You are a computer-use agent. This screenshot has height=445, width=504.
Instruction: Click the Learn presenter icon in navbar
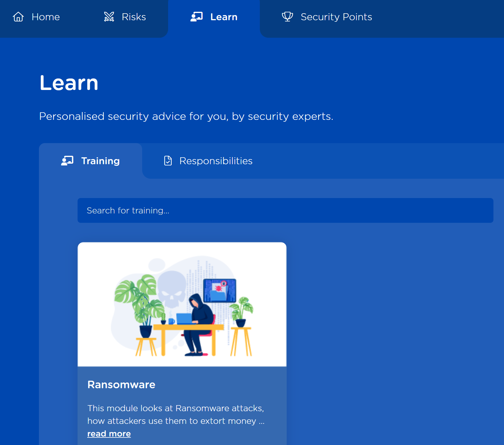(196, 17)
